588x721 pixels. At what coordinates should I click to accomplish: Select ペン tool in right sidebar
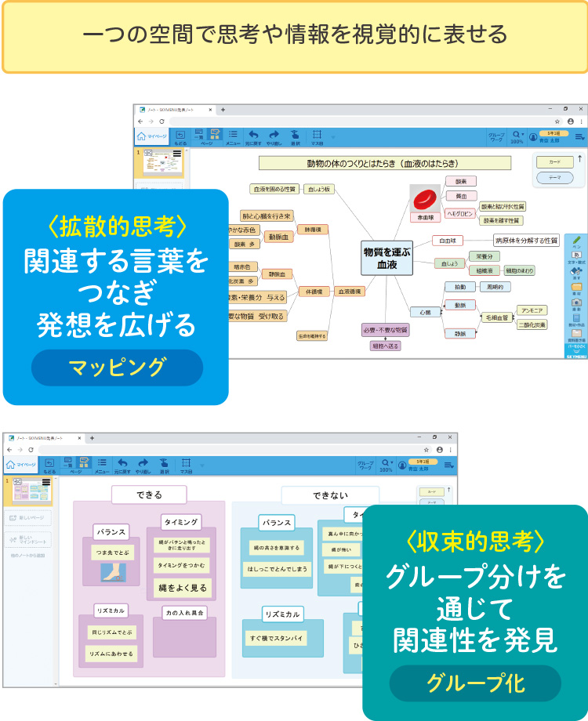[576, 241]
